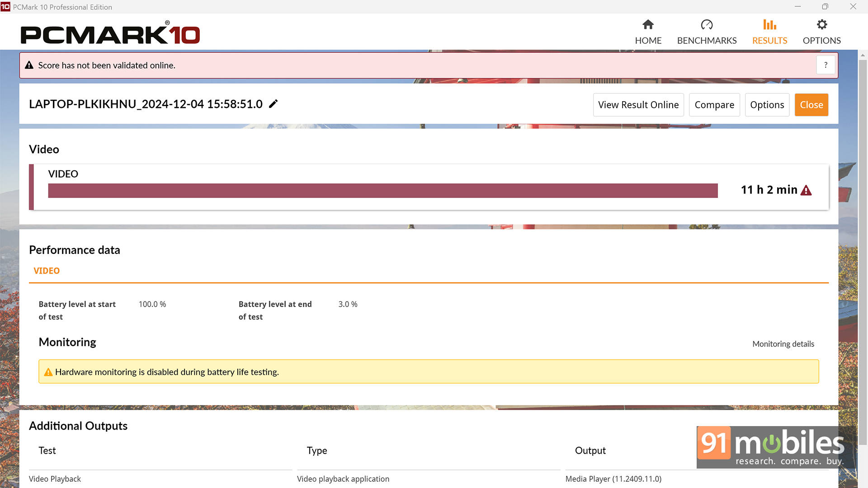The width and height of the screenshot is (868, 488).
Task: Open the Home section
Action: point(648,32)
